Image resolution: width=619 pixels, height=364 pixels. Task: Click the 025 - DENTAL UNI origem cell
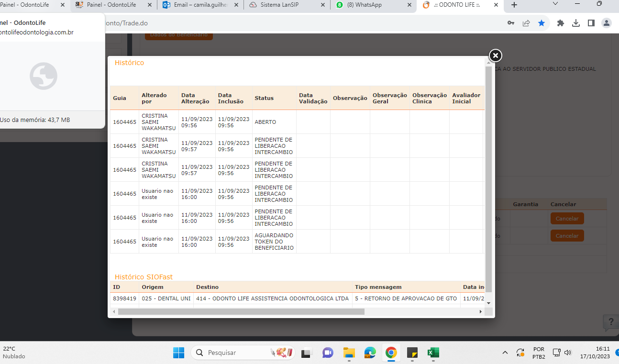(166, 298)
